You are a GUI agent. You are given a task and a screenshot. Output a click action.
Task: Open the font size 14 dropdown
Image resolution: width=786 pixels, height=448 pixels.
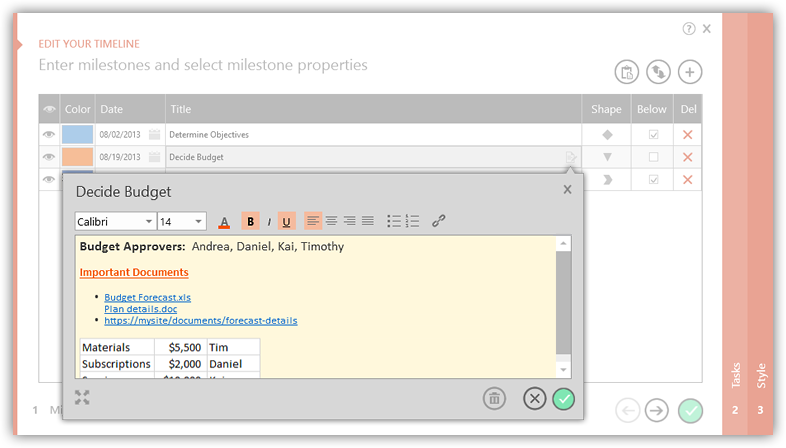[x=181, y=222]
